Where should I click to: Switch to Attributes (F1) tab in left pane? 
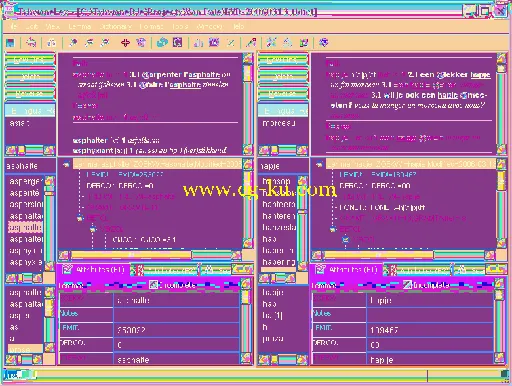(x=94, y=269)
